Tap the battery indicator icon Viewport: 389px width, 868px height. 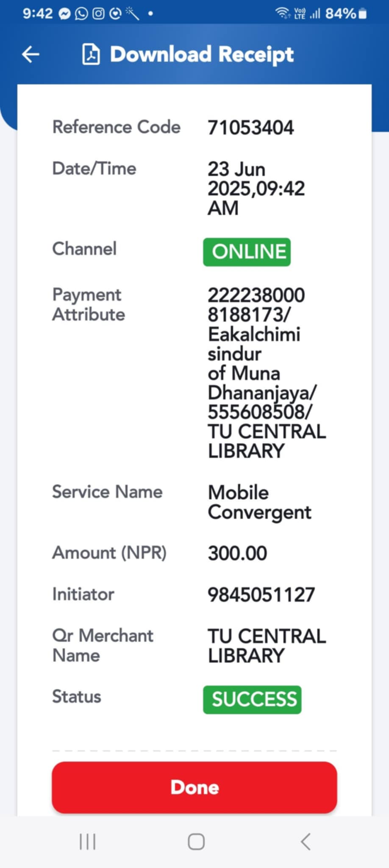point(363,14)
